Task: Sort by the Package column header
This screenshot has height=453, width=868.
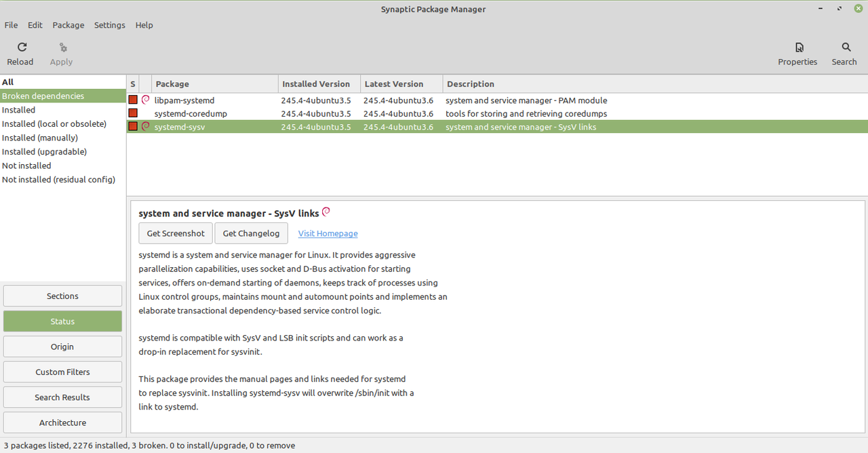Action: (215, 84)
